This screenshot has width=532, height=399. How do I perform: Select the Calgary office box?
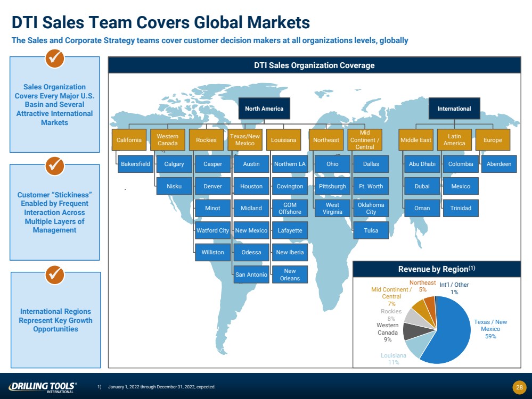(174, 164)
